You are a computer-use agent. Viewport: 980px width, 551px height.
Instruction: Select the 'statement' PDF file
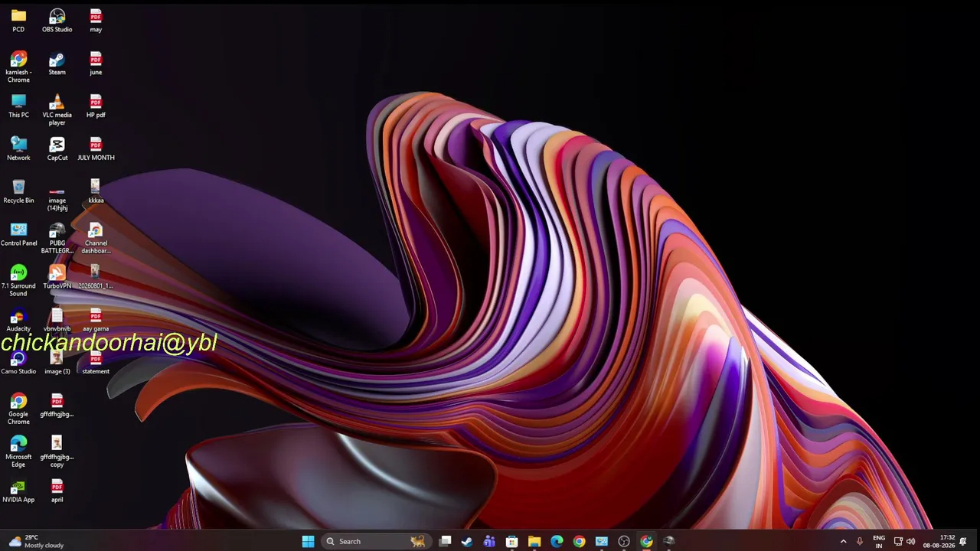[96, 364]
